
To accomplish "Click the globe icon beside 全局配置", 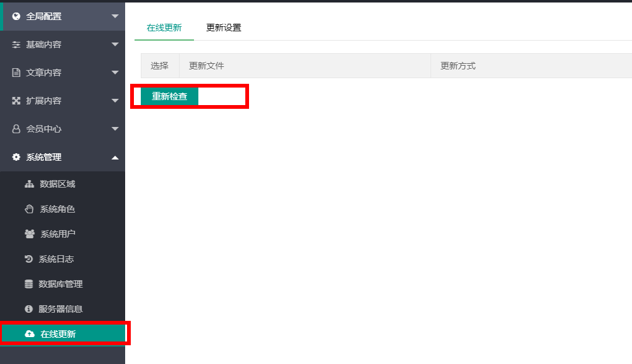I will pos(16,16).
